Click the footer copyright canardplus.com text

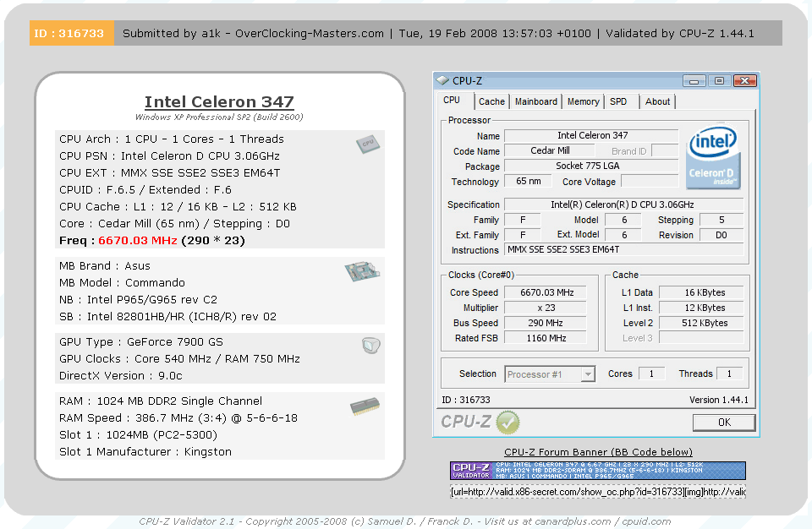404,521
